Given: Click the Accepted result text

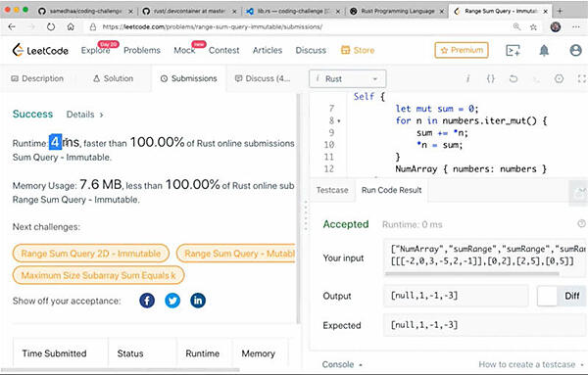Looking at the screenshot, I should pyautogui.click(x=346, y=224).
